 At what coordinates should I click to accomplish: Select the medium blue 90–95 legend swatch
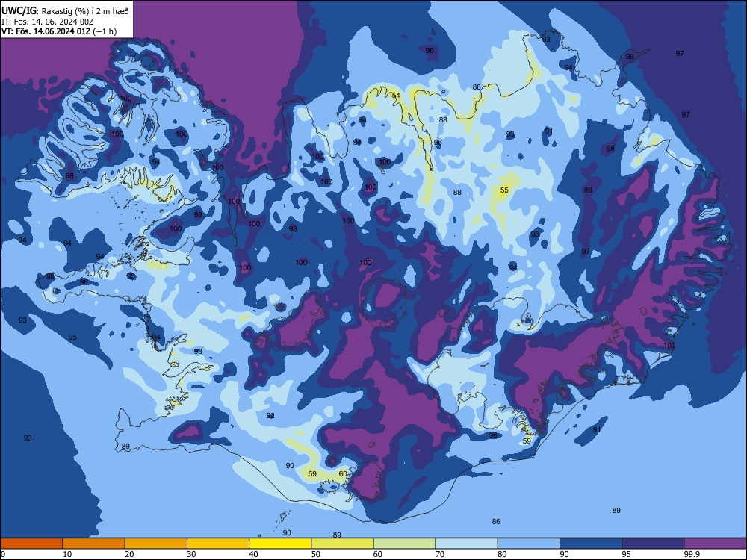click(591, 544)
